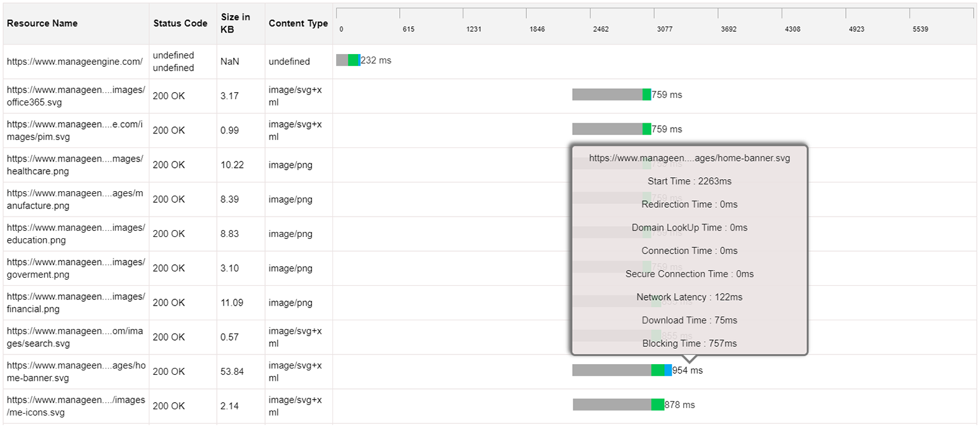The height and width of the screenshot is (427, 980).
Task: Click the 232 ms waterfall bar
Action: click(348, 60)
